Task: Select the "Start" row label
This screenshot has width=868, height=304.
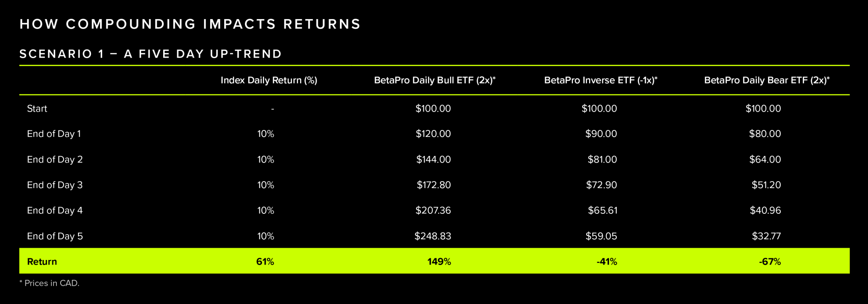Action: [37, 109]
